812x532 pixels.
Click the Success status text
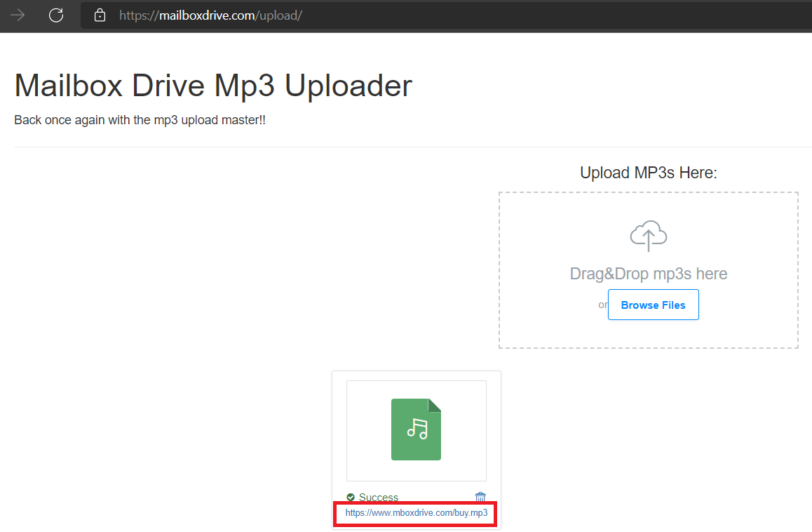pos(379,498)
